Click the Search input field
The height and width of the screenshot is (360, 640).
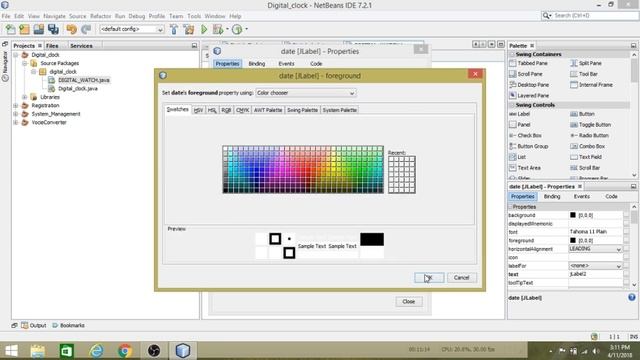[x=594, y=16]
